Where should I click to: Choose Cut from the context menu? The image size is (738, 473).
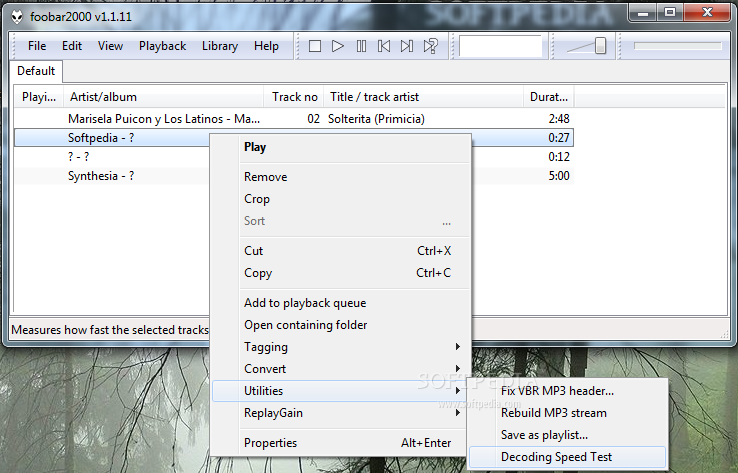(341, 251)
